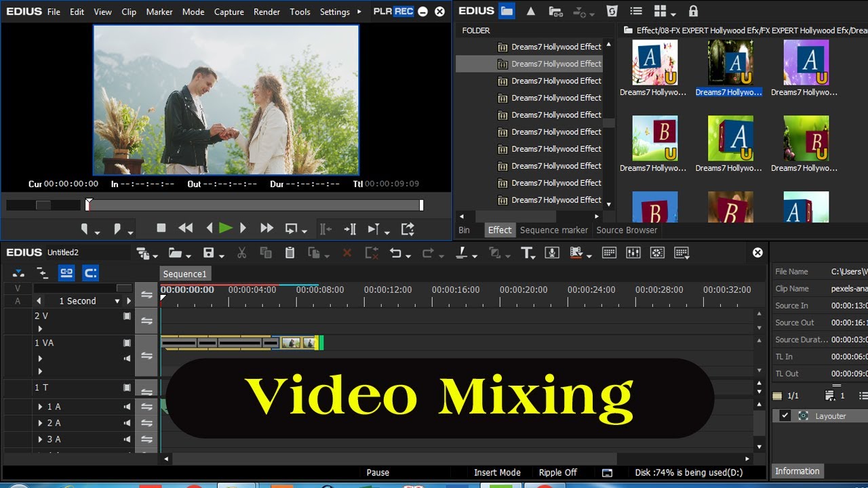Click the red Delete X icon
The width and height of the screenshot is (868, 488).
347,253
